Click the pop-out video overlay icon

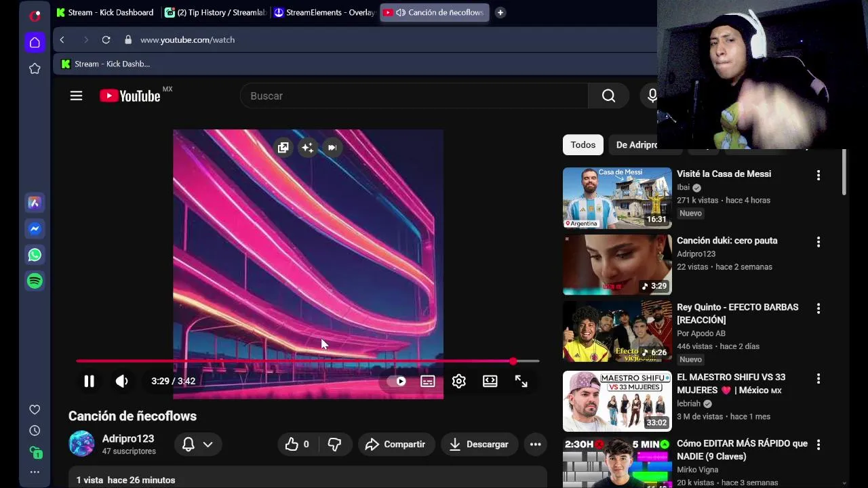click(x=283, y=147)
